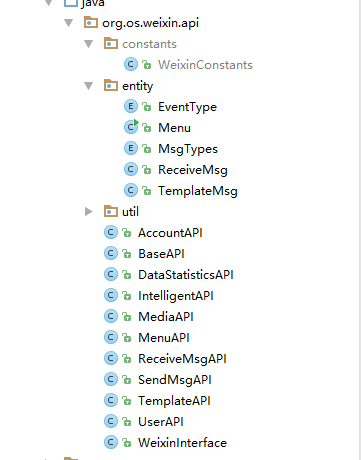Click the enum icon beside MsgTypes
Viewport: 361px width, 460px height.
pyautogui.click(x=131, y=148)
